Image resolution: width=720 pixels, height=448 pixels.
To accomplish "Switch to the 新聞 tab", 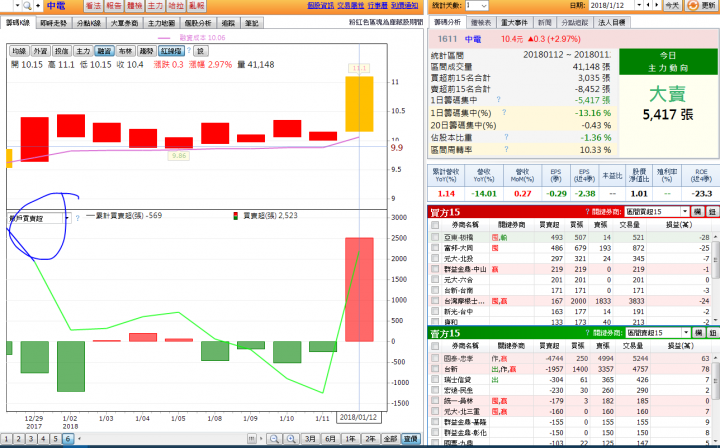I will pos(545,22).
